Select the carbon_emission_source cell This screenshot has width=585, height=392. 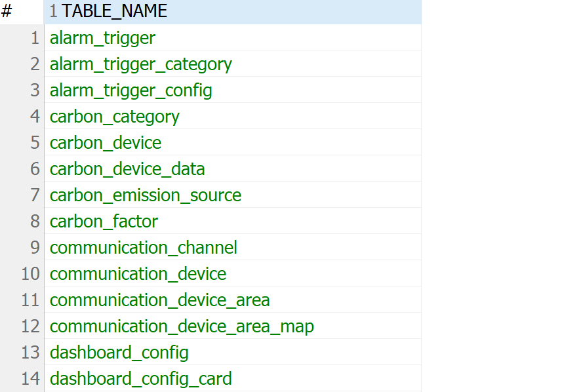tap(146, 195)
